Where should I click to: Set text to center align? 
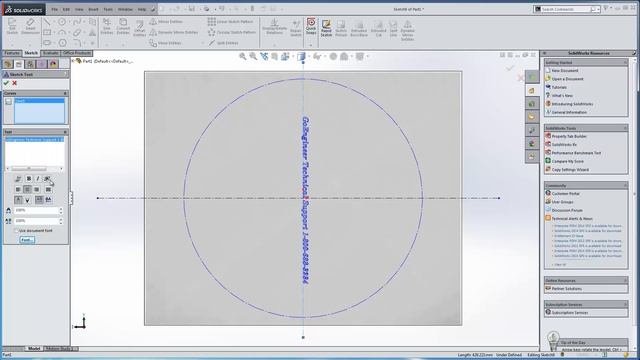[x=27, y=190]
